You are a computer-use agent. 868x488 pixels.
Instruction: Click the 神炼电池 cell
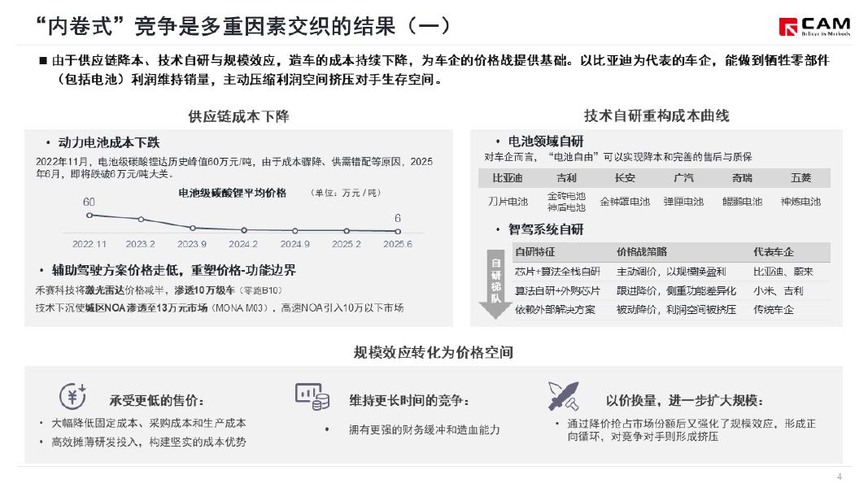click(x=800, y=202)
